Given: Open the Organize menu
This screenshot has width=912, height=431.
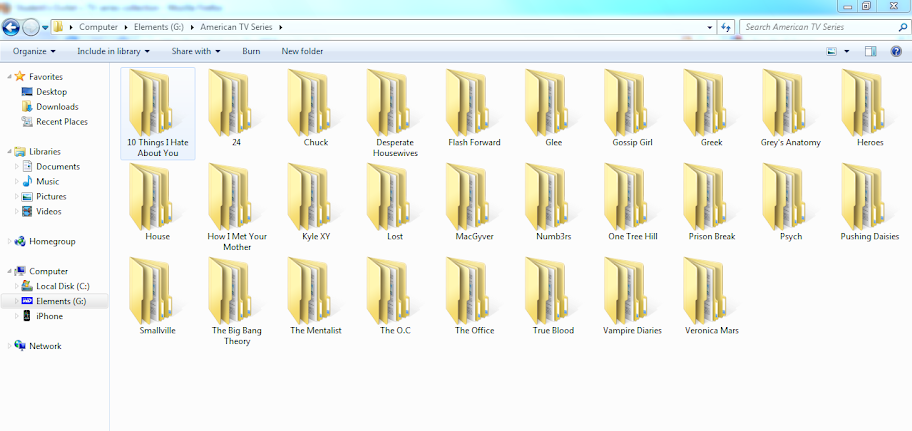Looking at the screenshot, I should point(34,51).
